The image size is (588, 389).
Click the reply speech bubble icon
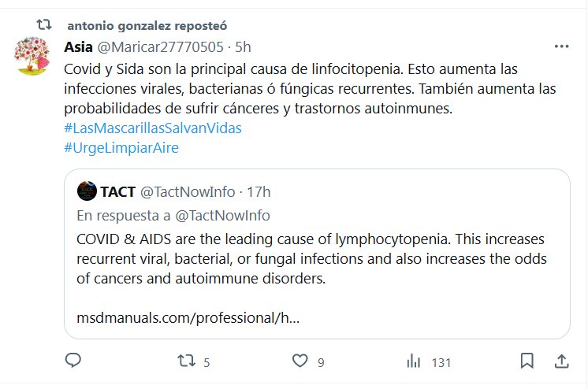coord(73,361)
